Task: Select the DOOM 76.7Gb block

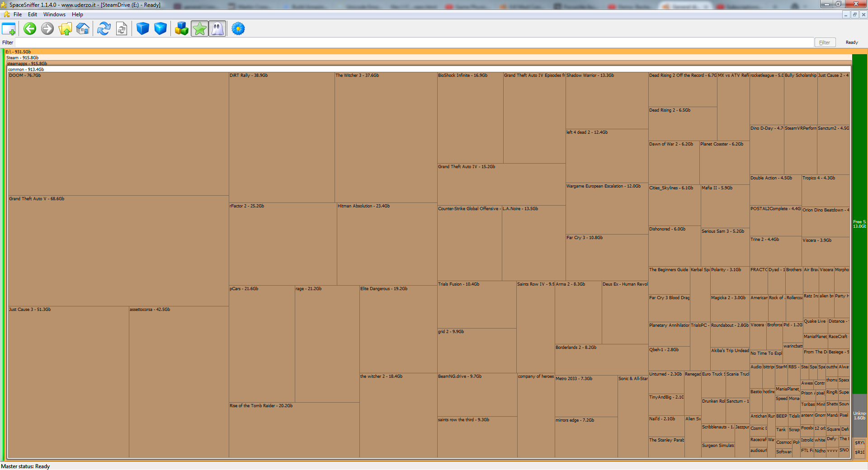Action: tap(118, 134)
